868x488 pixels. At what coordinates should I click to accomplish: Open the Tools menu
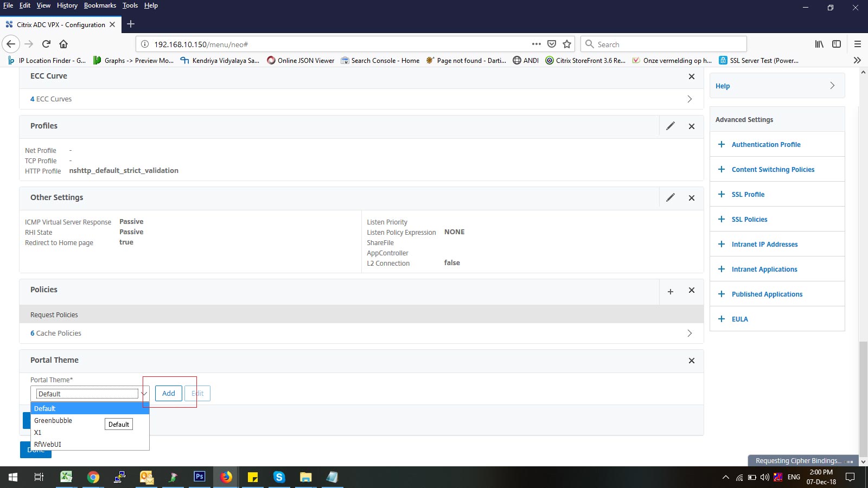(x=130, y=5)
